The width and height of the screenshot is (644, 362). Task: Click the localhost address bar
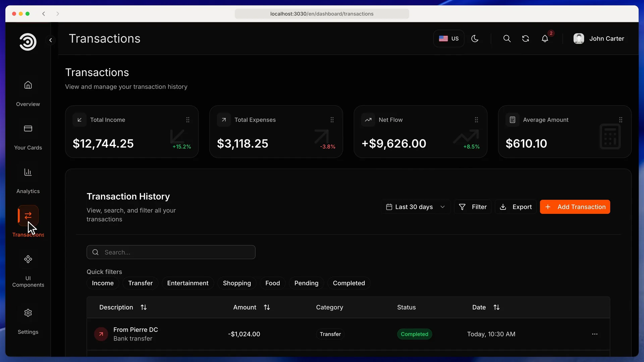point(322,14)
